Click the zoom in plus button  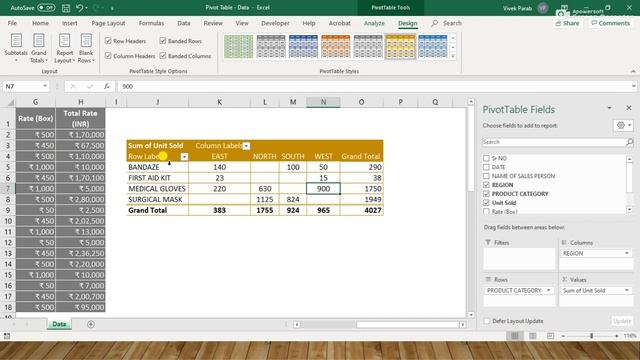[x=617, y=336]
